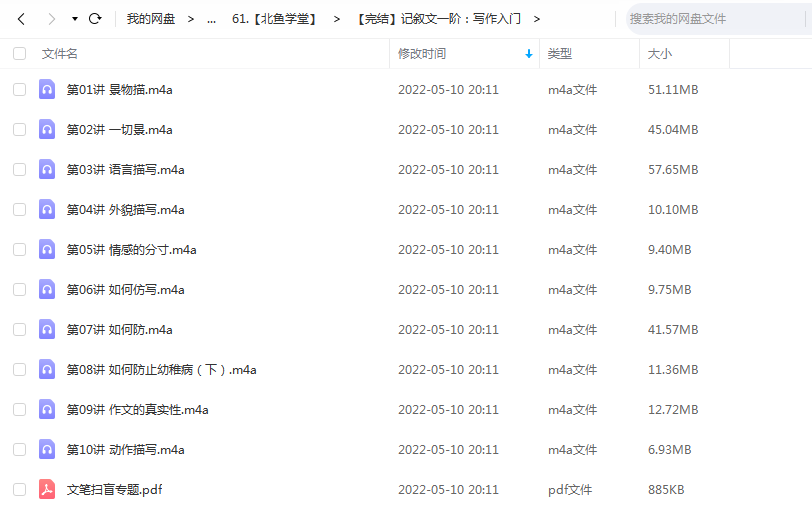Click audio icon of 第03讲 语言描写.m4a
Image resolution: width=812 pixels, height=506 pixels.
pyautogui.click(x=47, y=169)
